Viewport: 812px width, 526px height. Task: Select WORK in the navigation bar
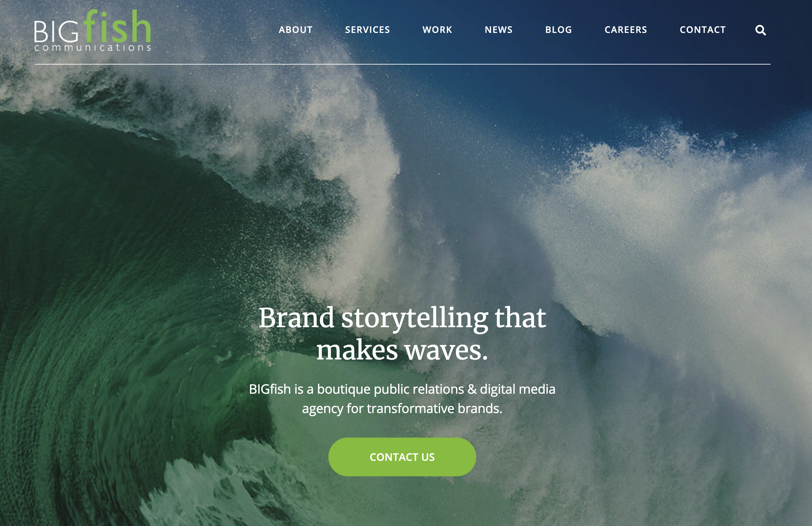(437, 30)
